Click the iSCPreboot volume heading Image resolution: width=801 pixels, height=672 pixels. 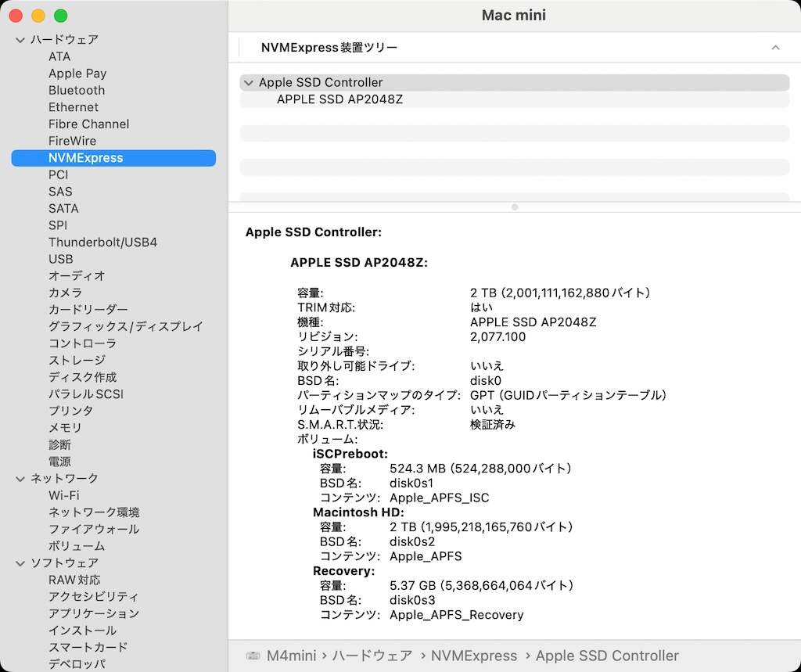click(x=350, y=454)
